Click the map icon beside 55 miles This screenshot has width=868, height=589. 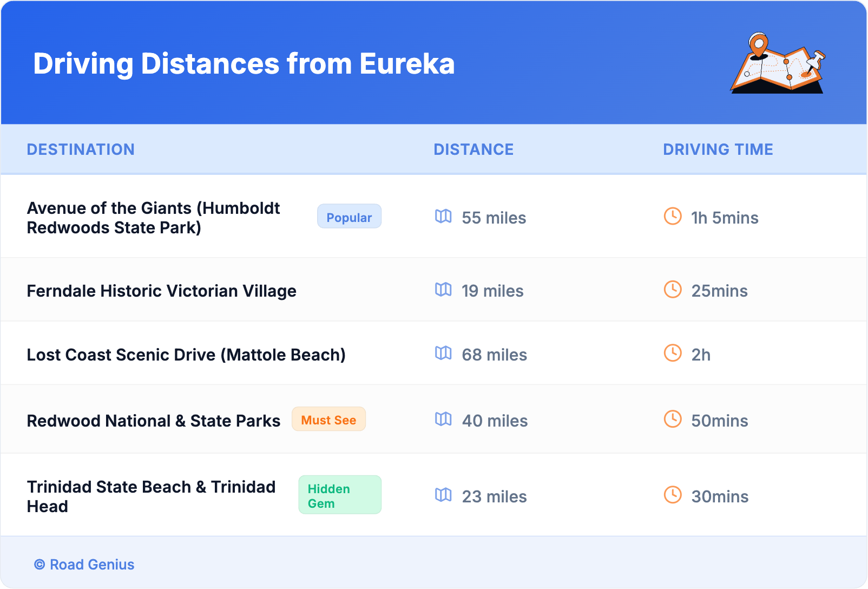(443, 217)
